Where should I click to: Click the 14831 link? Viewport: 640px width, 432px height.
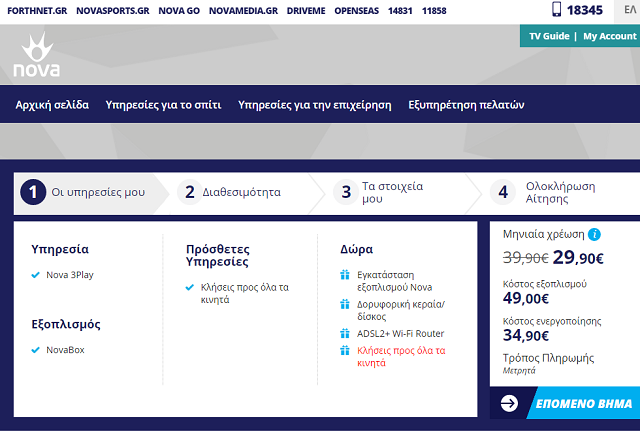point(400,11)
